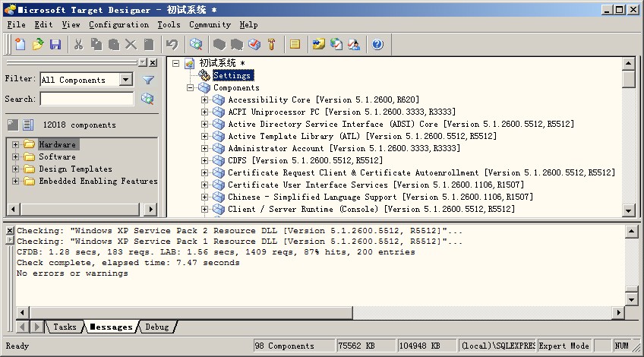Expand the Accessibility Core component

click(204, 100)
